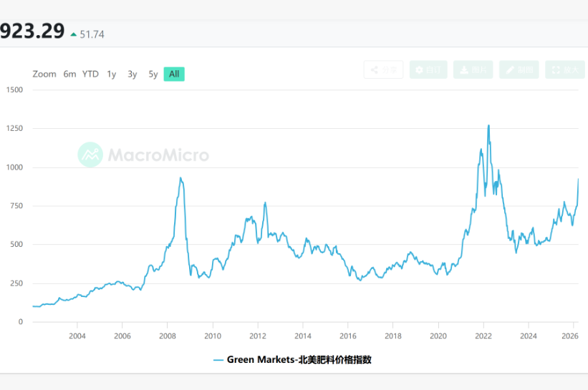Set zoom range to 5y
The image size is (588, 390).
pos(153,74)
